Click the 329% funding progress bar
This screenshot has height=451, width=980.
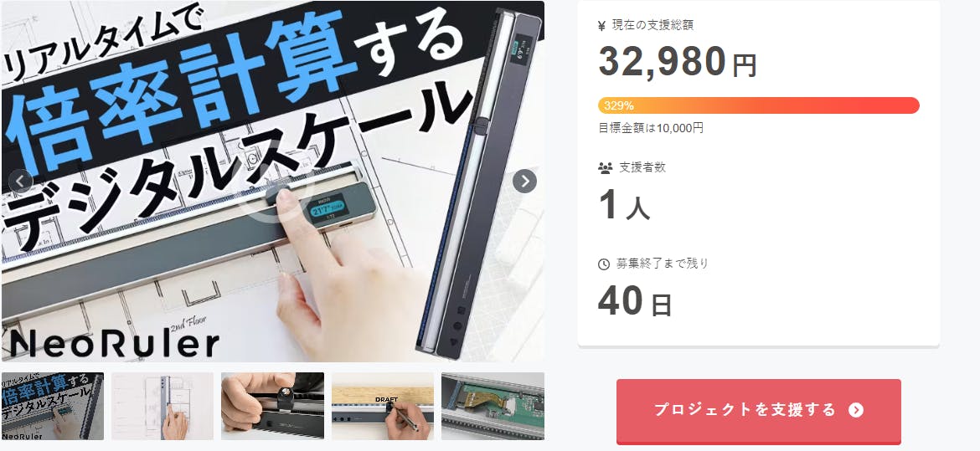[759, 105]
